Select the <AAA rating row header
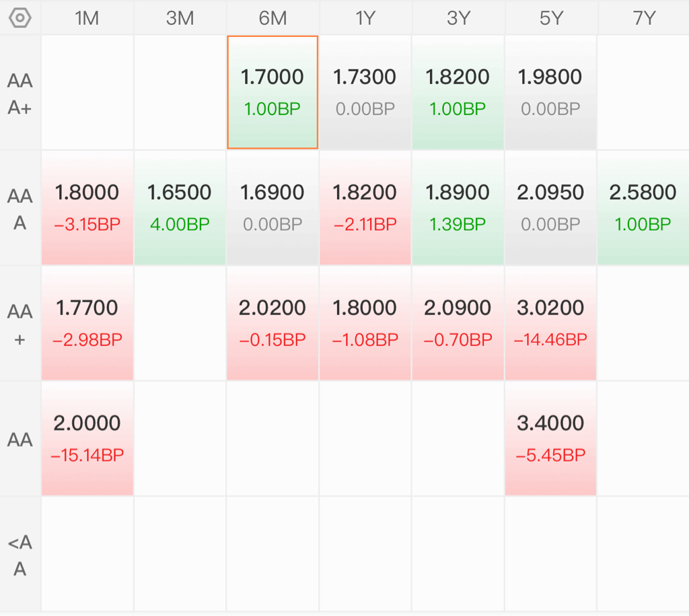 point(20,555)
